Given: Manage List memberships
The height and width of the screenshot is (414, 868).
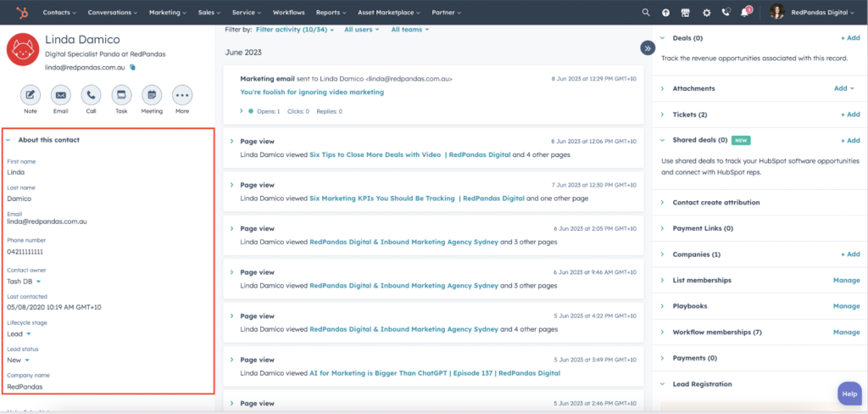Looking at the screenshot, I should [x=847, y=281].
